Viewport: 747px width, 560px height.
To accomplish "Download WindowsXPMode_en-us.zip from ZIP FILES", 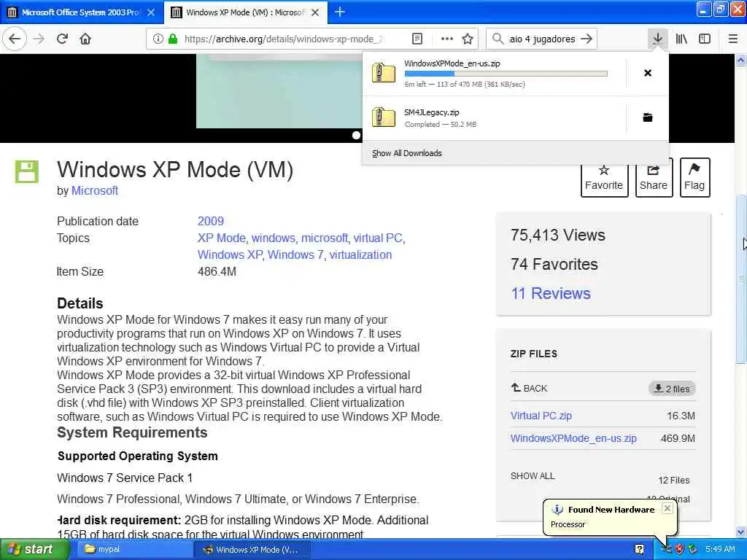I will pos(573,438).
